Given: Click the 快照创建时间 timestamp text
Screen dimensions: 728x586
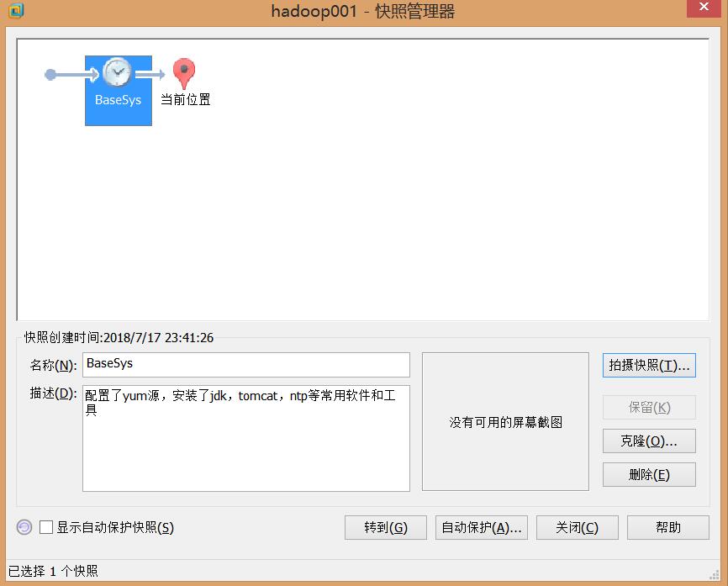Looking at the screenshot, I should click(119, 338).
